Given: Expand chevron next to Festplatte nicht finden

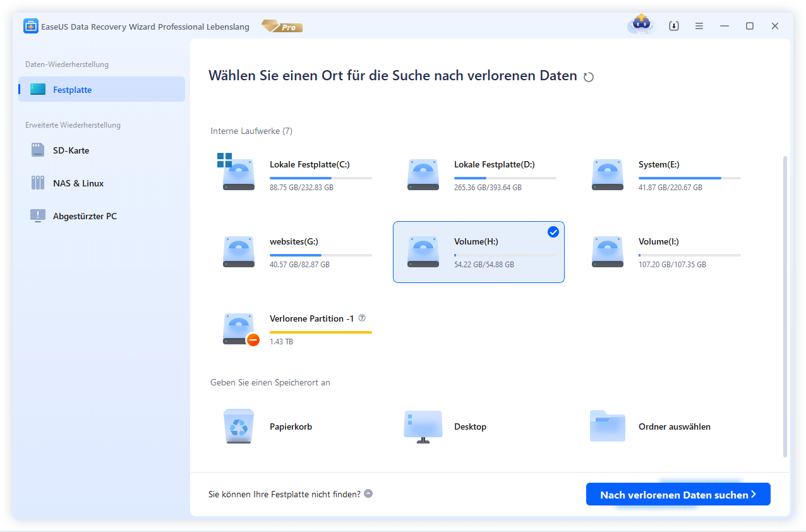Looking at the screenshot, I should click(368, 493).
